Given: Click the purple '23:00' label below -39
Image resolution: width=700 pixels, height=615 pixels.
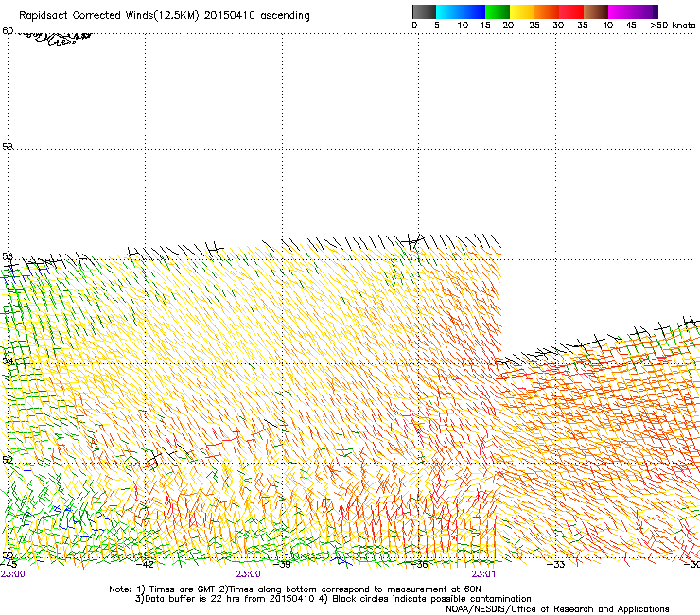Looking at the screenshot, I should 248,574.
